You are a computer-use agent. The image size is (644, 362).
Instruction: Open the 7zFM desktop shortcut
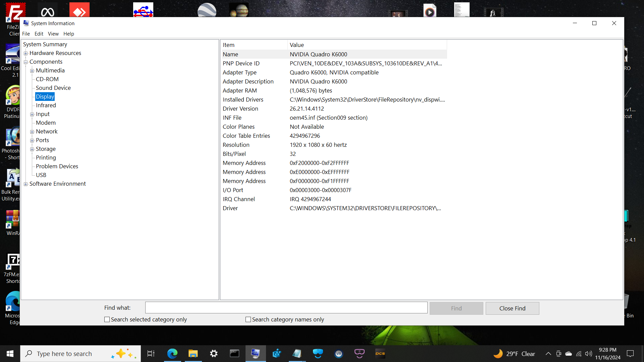click(13, 268)
